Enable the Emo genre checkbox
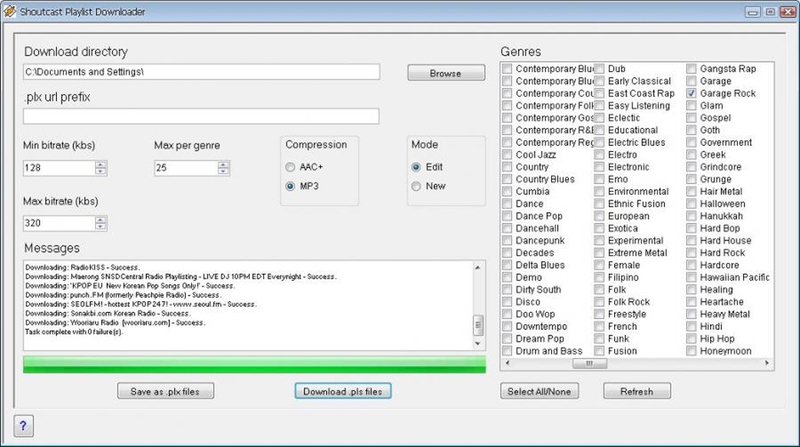 pyautogui.click(x=599, y=179)
